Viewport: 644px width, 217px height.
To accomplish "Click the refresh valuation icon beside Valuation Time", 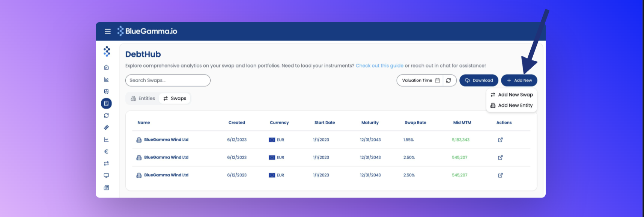I will 448,80.
